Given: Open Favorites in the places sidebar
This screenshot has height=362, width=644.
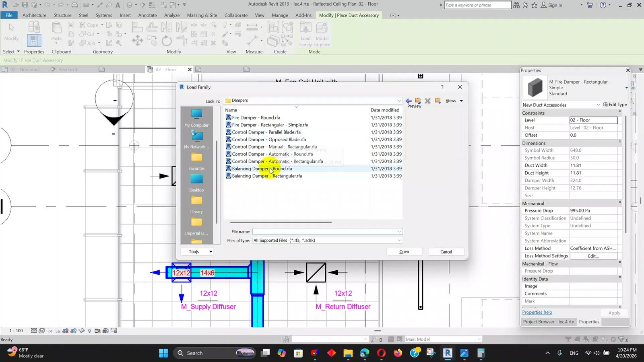Looking at the screenshot, I should tap(196, 162).
